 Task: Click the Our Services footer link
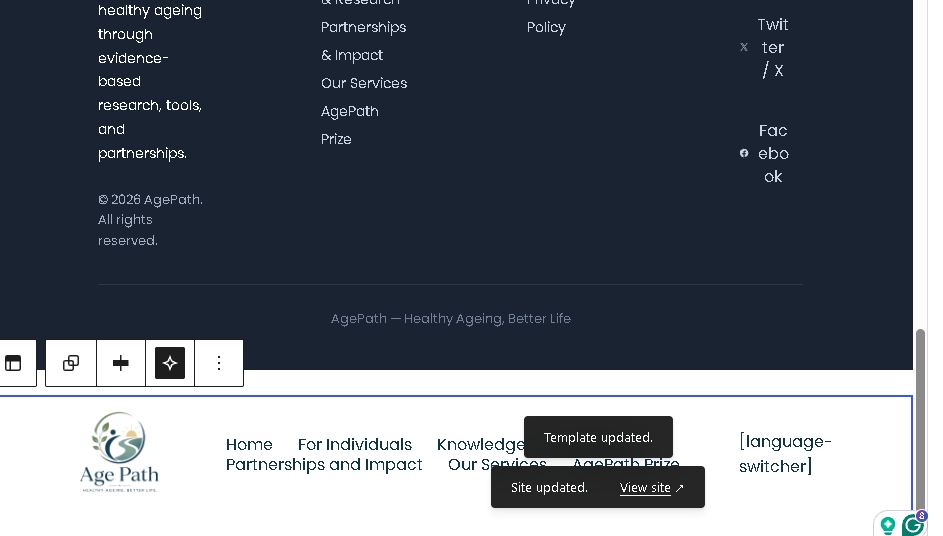pos(364,84)
